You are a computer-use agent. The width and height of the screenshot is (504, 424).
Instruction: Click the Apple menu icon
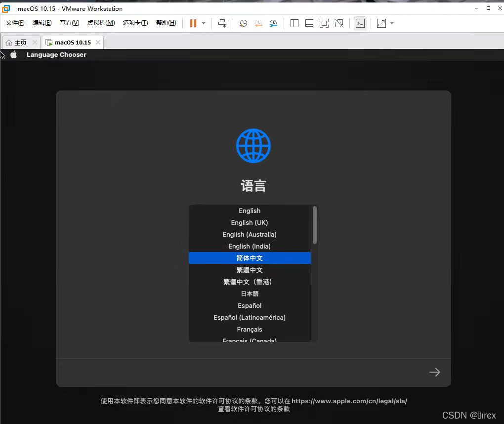[13, 55]
